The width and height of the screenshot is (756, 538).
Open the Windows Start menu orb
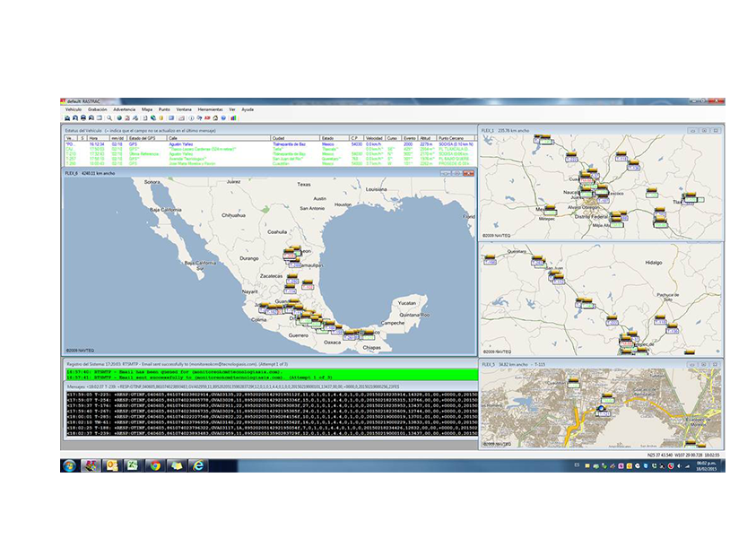(69, 465)
